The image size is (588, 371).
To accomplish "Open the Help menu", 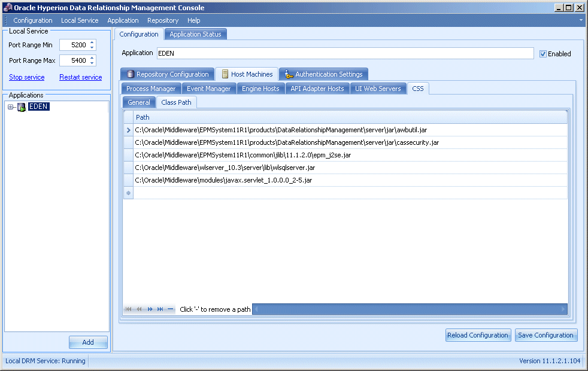I will tap(194, 20).
